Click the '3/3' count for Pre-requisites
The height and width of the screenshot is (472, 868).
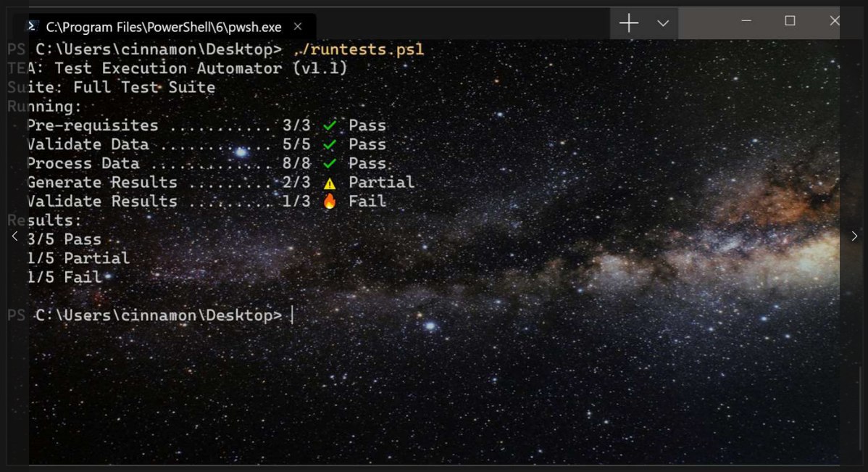(297, 125)
